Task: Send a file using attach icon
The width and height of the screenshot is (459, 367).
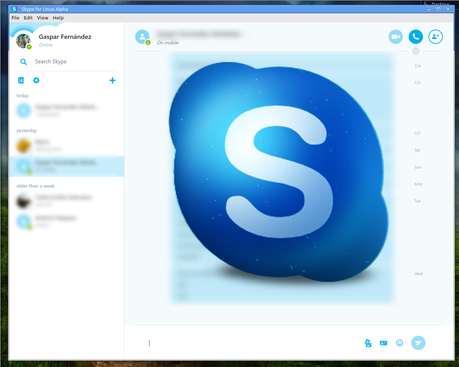Action: tap(368, 343)
